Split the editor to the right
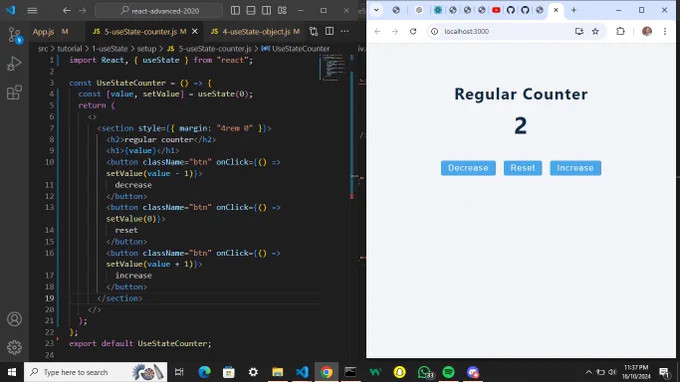This screenshot has height=382, width=680. [330, 31]
